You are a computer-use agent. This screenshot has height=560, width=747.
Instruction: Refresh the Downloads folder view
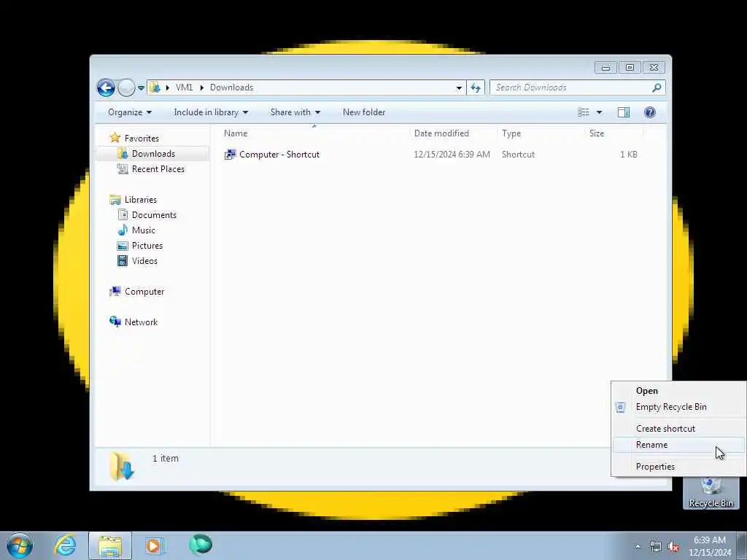(x=476, y=87)
